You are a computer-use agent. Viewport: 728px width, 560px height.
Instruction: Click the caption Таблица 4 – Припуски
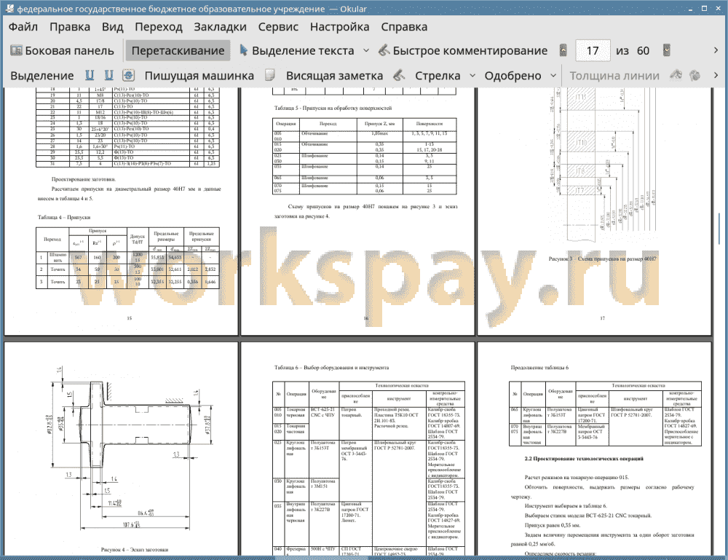[64, 217]
